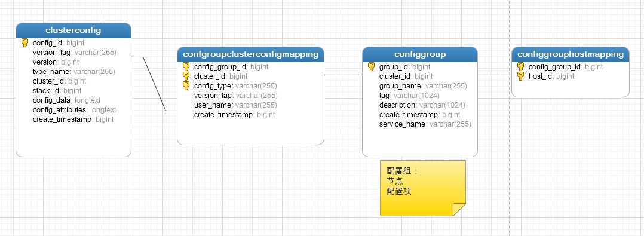Click the description varchar(1024) field
644x236 pixels.
pyautogui.click(x=422, y=105)
